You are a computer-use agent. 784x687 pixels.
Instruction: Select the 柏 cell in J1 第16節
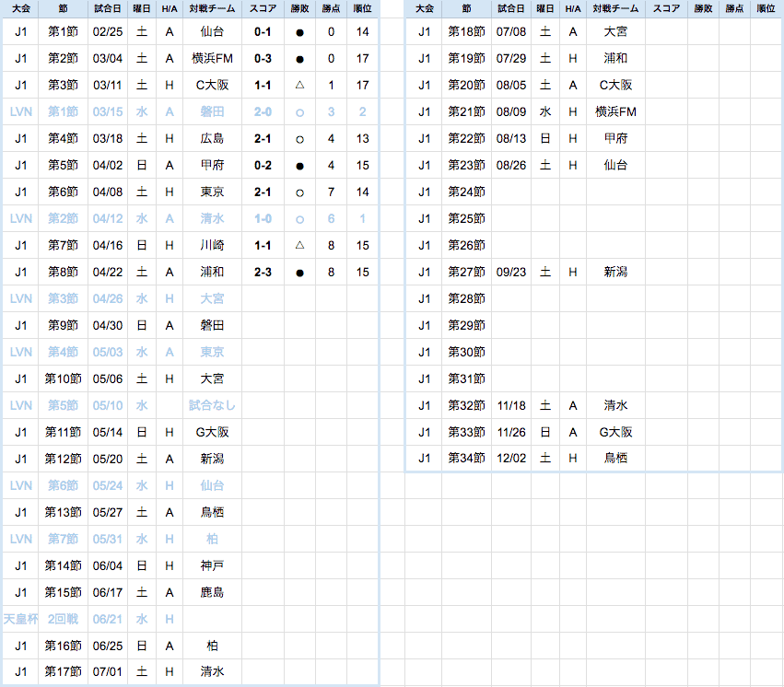point(212,646)
